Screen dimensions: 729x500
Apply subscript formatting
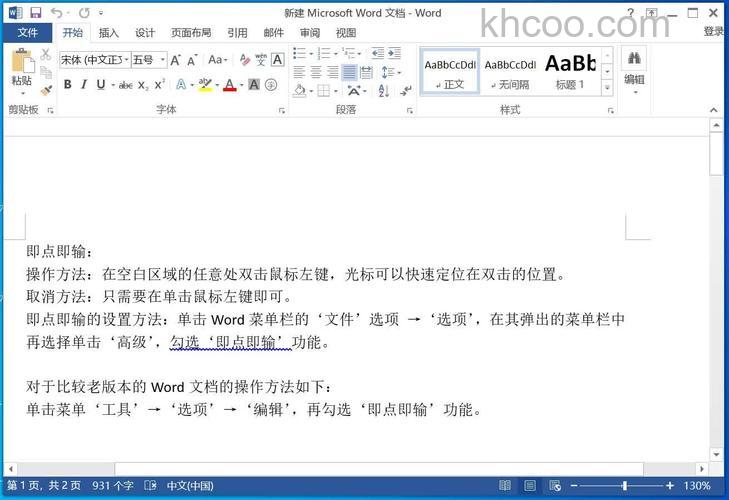tap(143, 85)
